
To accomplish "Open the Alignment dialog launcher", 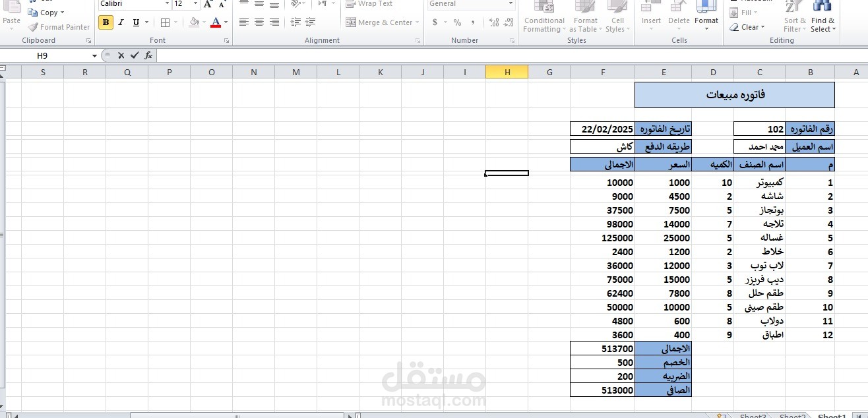I will (418, 41).
